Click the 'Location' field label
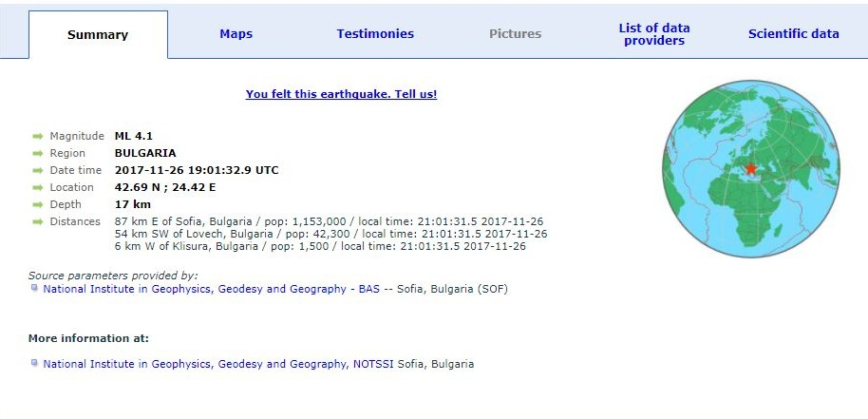The width and height of the screenshot is (868, 419). [x=72, y=187]
